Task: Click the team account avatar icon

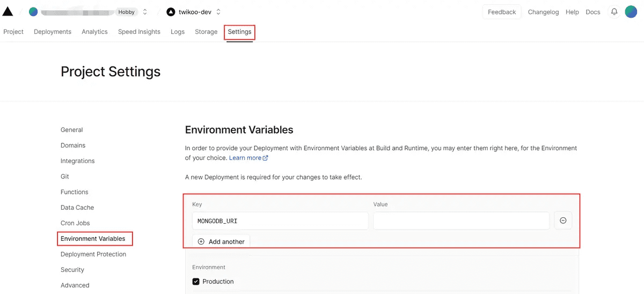Action: [33, 12]
